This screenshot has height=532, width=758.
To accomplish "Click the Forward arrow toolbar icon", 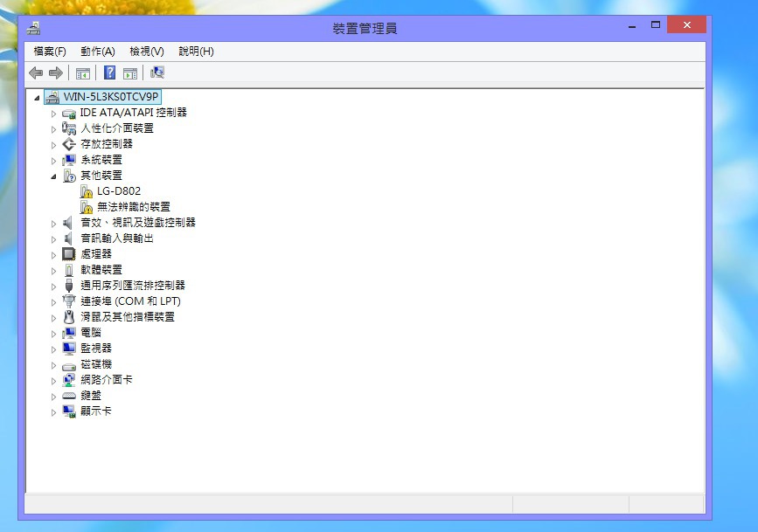I will (56, 73).
